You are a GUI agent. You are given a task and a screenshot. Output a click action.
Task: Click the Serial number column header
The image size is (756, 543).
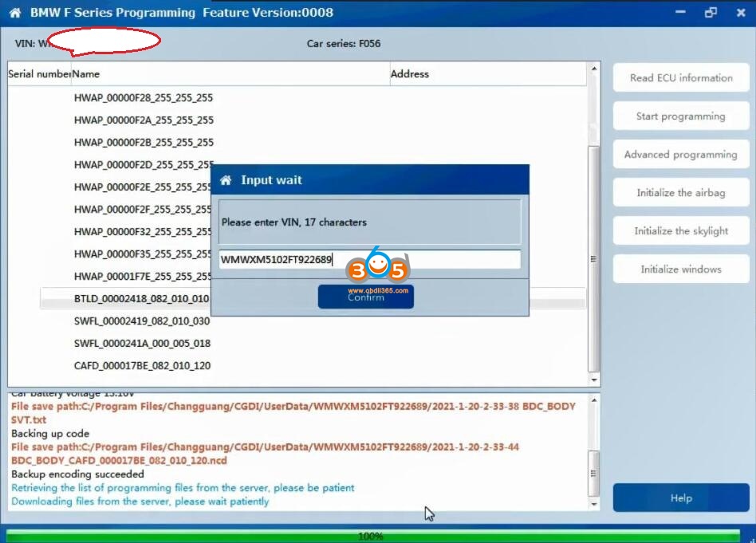coord(40,74)
